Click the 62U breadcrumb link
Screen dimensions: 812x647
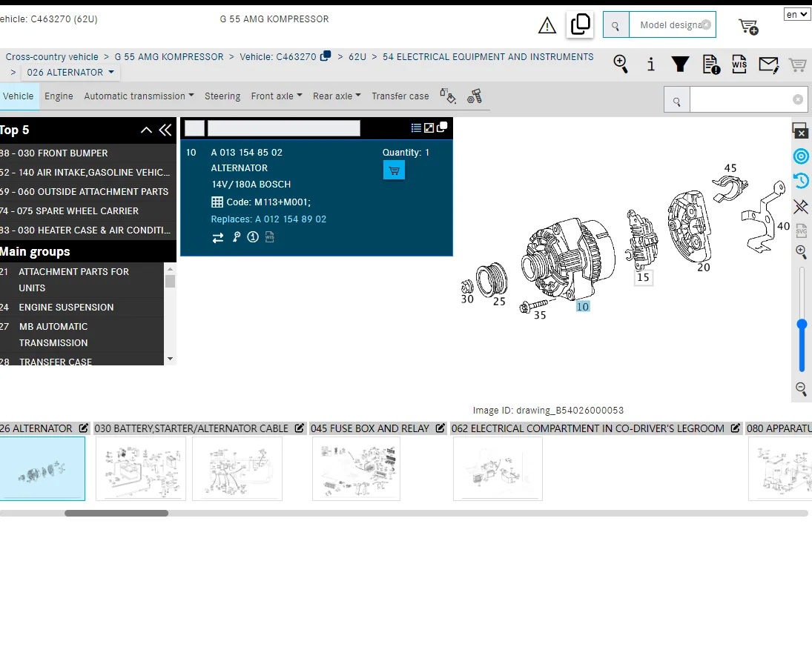coord(357,57)
